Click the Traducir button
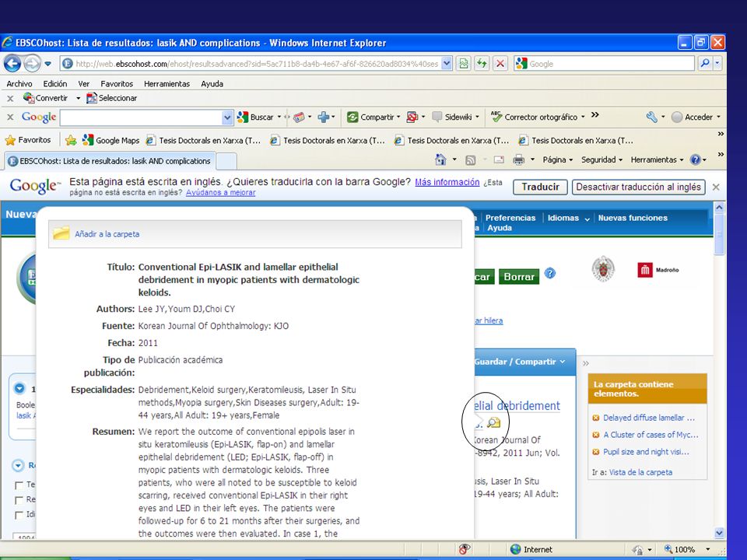The width and height of the screenshot is (747, 560). point(540,187)
